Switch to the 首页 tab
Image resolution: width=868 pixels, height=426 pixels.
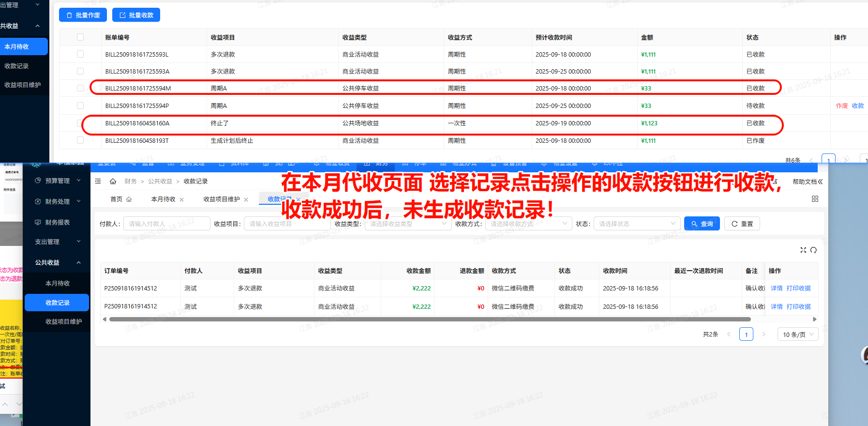pos(121,199)
